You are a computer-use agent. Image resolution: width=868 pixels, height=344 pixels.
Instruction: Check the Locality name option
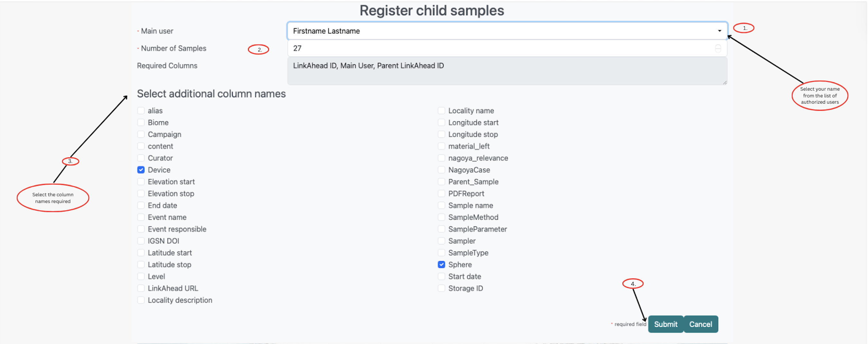click(441, 110)
